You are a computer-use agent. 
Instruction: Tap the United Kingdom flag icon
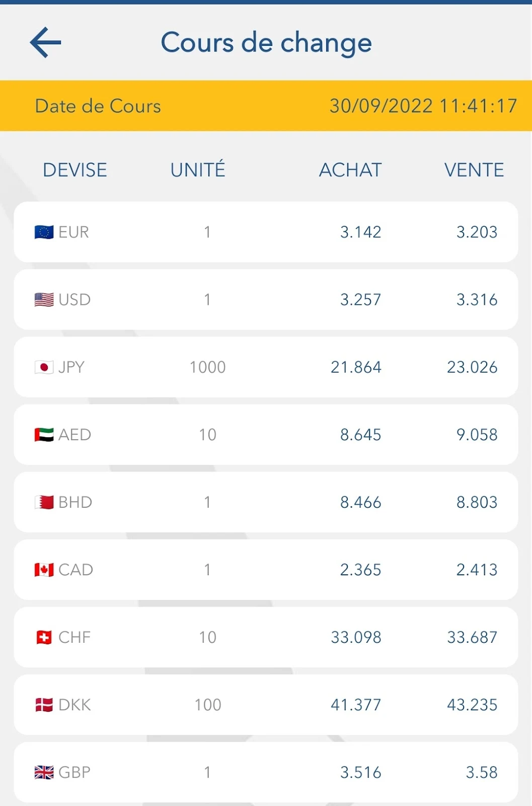pyautogui.click(x=44, y=772)
